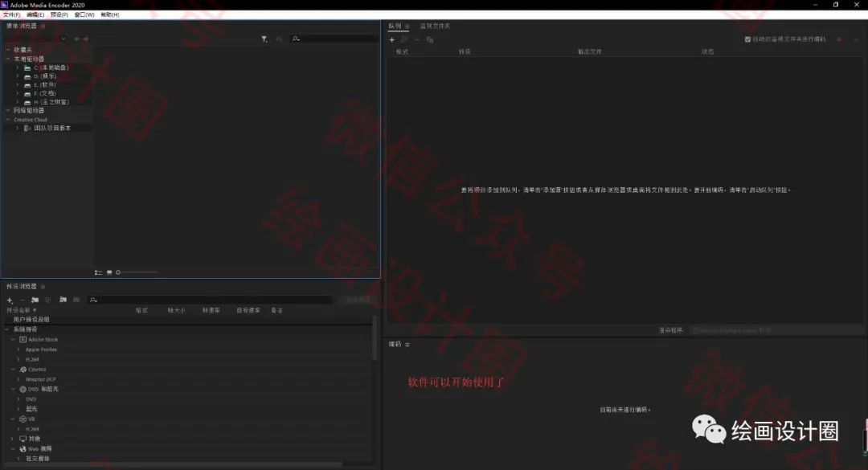Open the renderer dropdown below the queue
The height and width of the screenshot is (470, 868).
coord(775,330)
